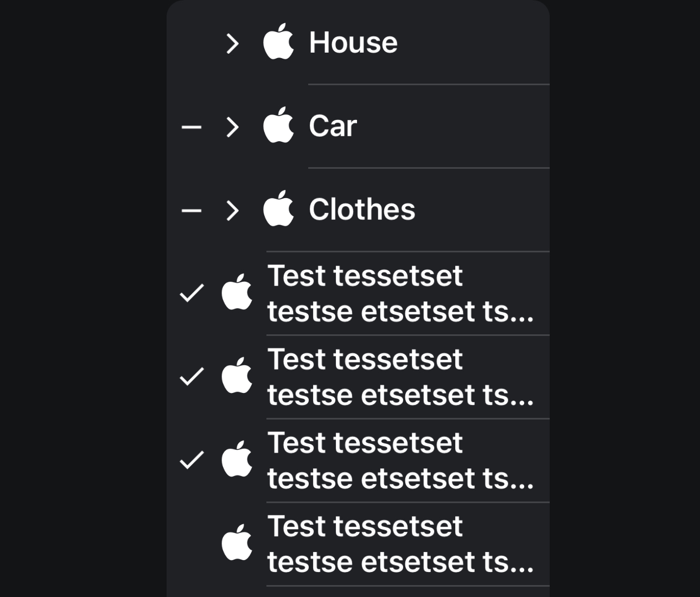Click Apple icon in third Test tessetset row
Image resolution: width=700 pixels, height=597 pixels.
(237, 460)
